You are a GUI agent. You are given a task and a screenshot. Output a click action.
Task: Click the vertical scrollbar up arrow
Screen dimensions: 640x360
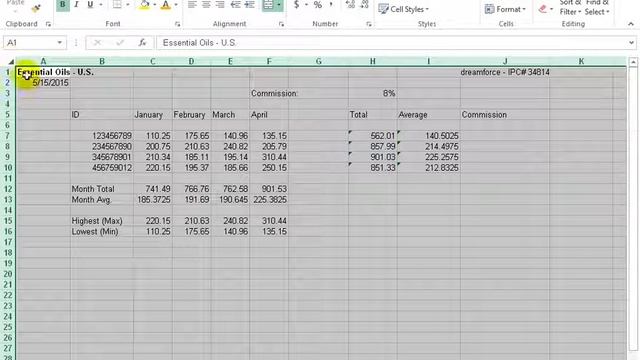(633, 62)
